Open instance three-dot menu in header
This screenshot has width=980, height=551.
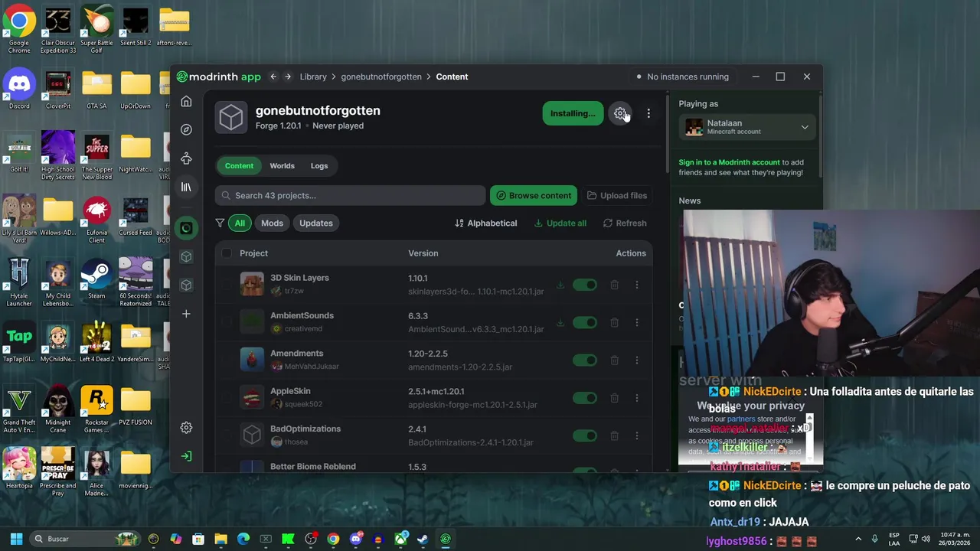coord(648,113)
